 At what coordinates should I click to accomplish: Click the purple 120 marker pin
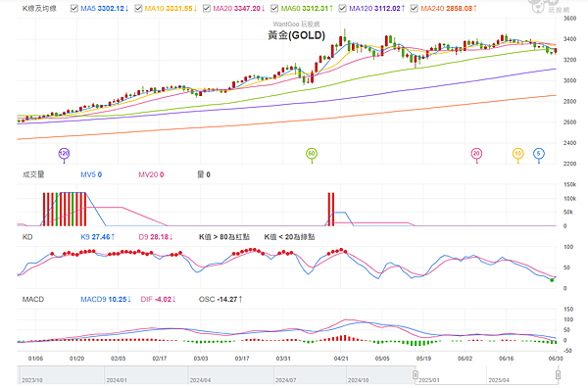[x=64, y=154]
